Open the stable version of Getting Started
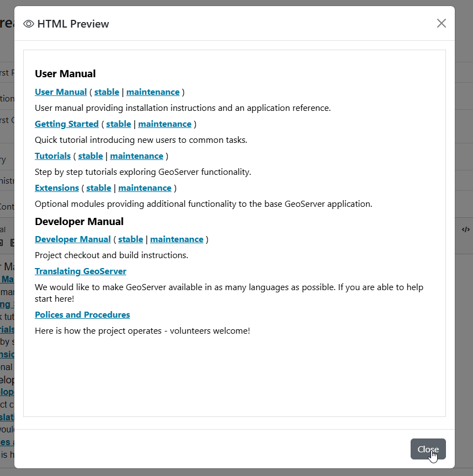 click(x=119, y=124)
